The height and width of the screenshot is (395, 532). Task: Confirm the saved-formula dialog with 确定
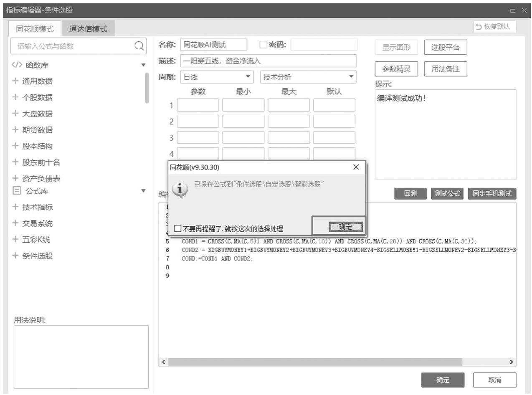click(345, 227)
